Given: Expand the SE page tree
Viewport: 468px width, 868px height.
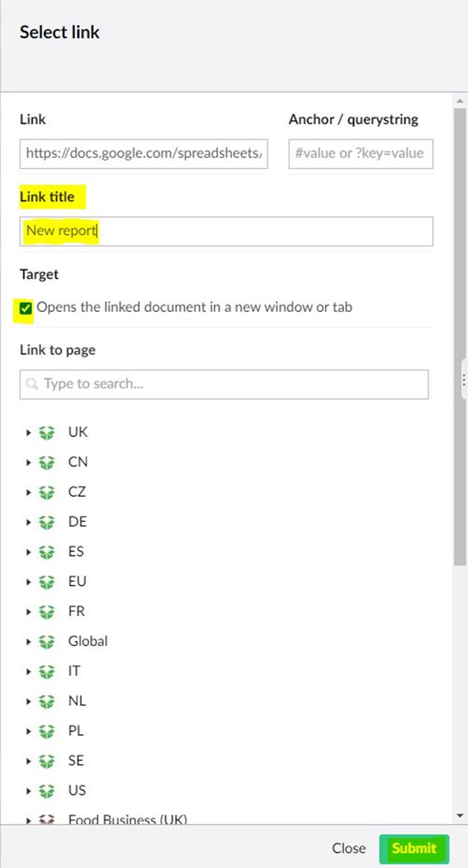Looking at the screenshot, I should coord(28,760).
